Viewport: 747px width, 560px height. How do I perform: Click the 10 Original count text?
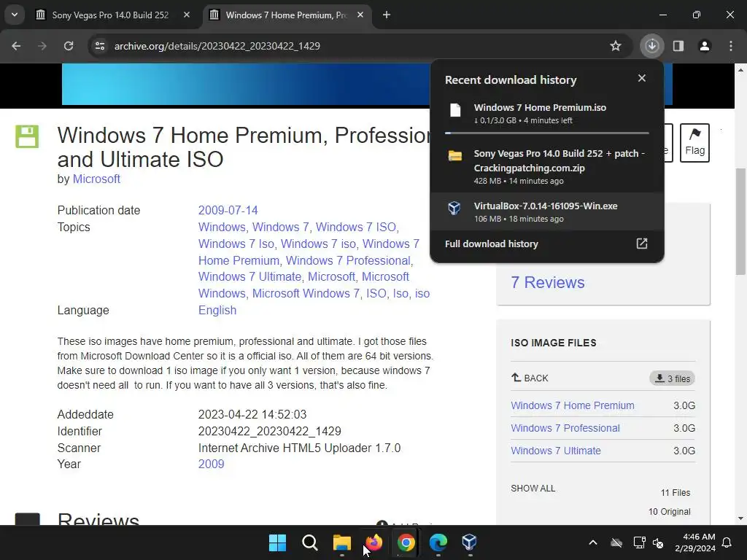(x=669, y=512)
